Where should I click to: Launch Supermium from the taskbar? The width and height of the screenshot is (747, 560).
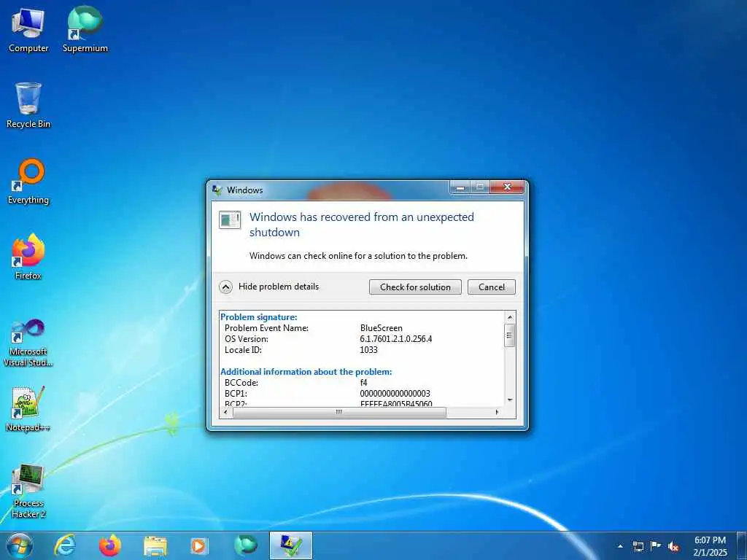pyautogui.click(x=245, y=545)
